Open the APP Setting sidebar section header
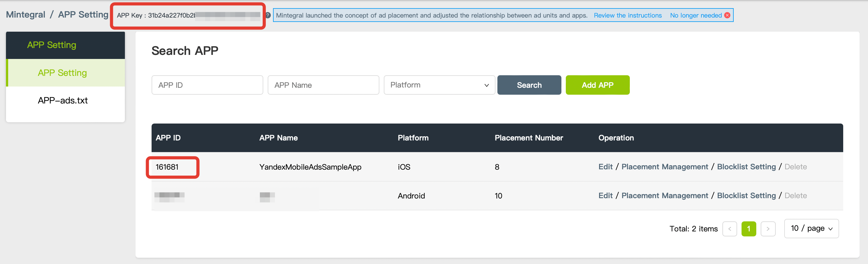The height and width of the screenshot is (264, 868). tap(51, 45)
